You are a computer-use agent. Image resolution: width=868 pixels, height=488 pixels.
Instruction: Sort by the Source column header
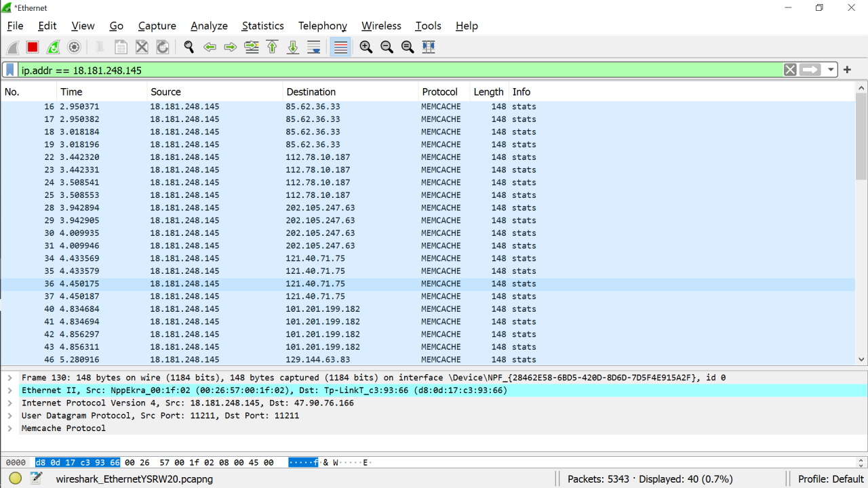point(214,91)
